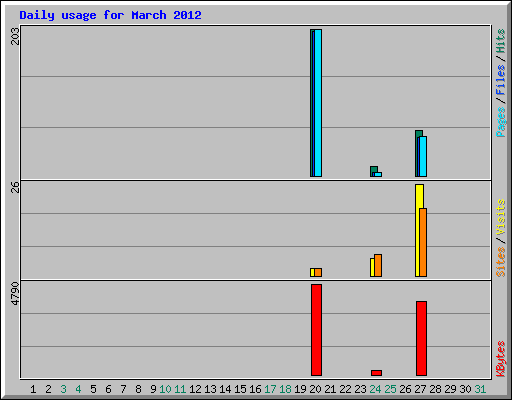Click day 12 on the x-axis
This screenshot has width=512, height=400.
pyautogui.click(x=195, y=389)
